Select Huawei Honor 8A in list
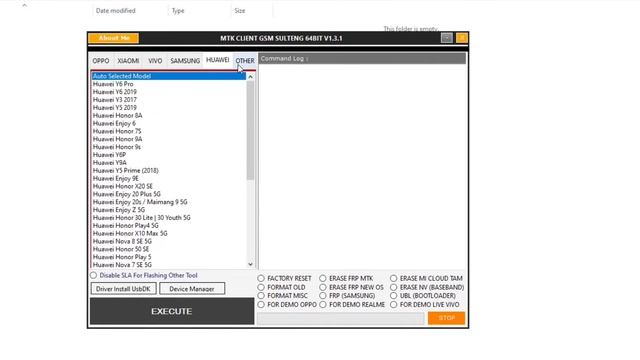640x360 pixels. 169,116
